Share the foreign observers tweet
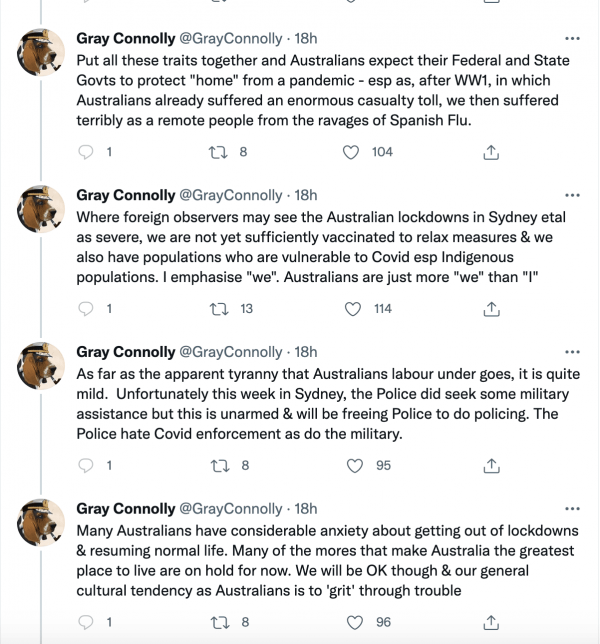This screenshot has height=644, width=600. coord(491,309)
